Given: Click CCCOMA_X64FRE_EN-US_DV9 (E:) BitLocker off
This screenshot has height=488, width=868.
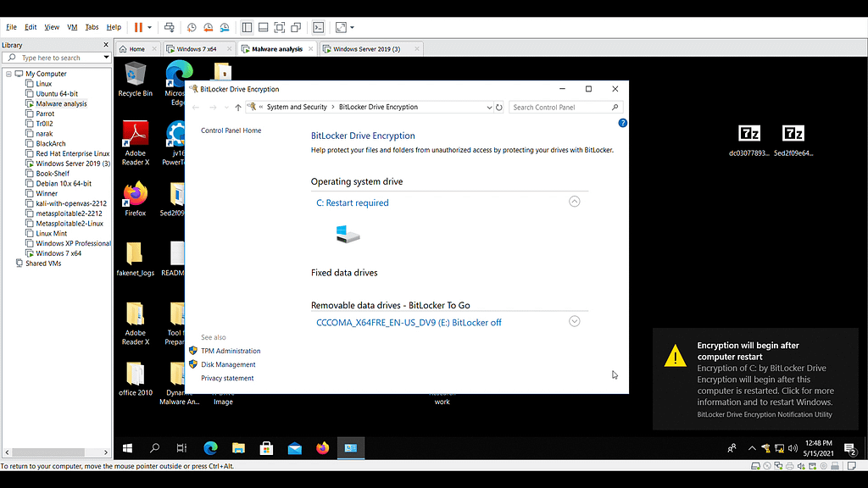Looking at the screenshot, I should pyautogui.click(x=409, y=323).
